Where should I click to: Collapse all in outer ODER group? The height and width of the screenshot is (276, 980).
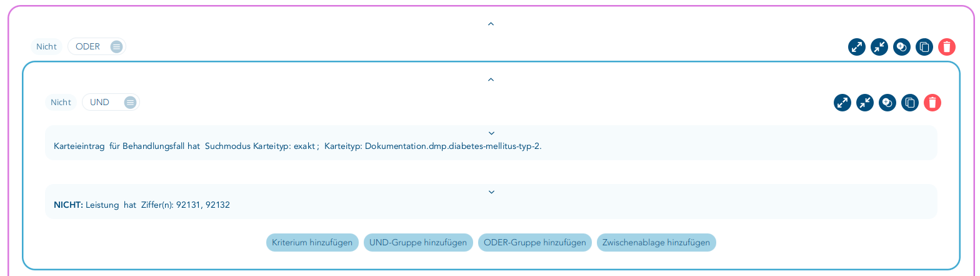pos(879,47)
